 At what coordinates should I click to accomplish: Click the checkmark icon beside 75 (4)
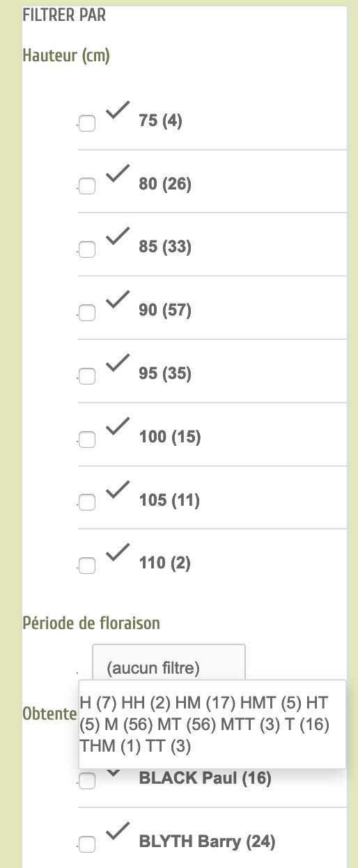[118, 110]
